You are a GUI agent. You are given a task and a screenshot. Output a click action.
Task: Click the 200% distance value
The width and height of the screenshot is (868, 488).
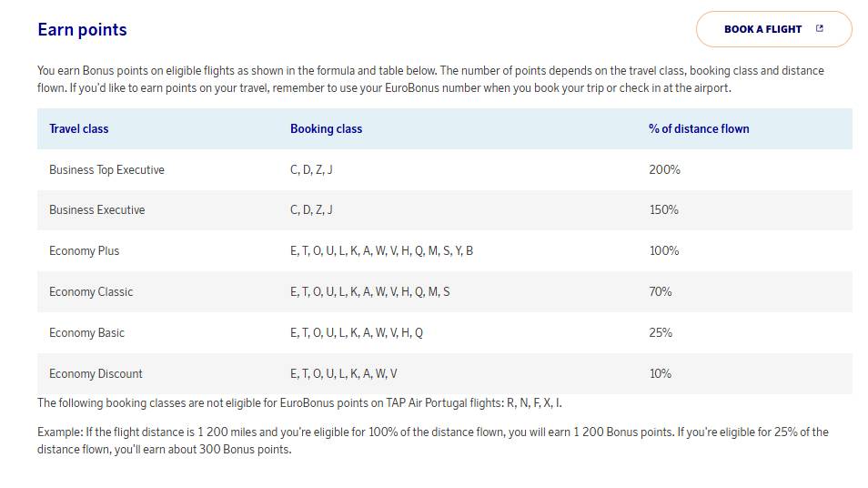tap(664, 169)
